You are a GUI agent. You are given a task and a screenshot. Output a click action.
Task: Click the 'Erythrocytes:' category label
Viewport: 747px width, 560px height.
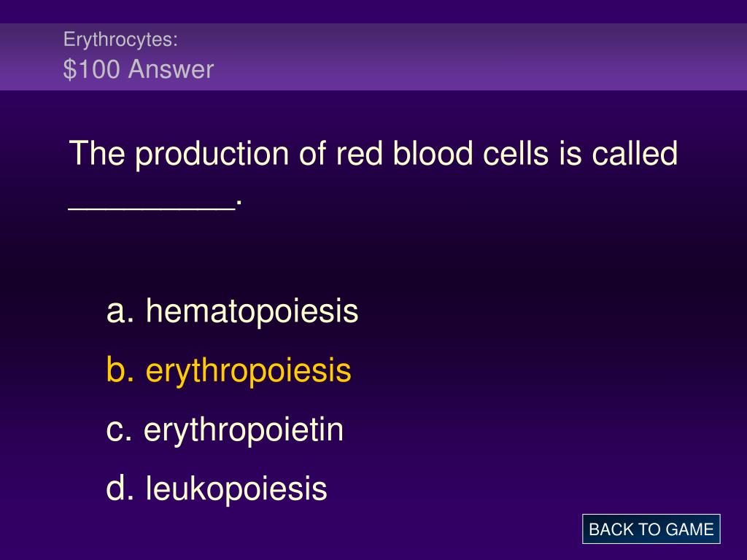120,39
